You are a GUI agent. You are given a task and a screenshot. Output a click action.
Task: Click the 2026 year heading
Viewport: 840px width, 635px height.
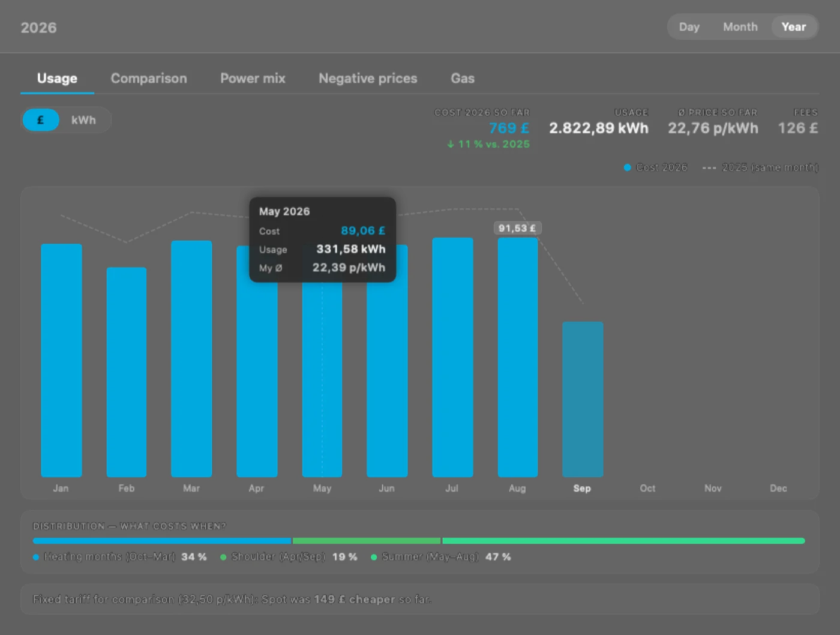pos(38,28)
